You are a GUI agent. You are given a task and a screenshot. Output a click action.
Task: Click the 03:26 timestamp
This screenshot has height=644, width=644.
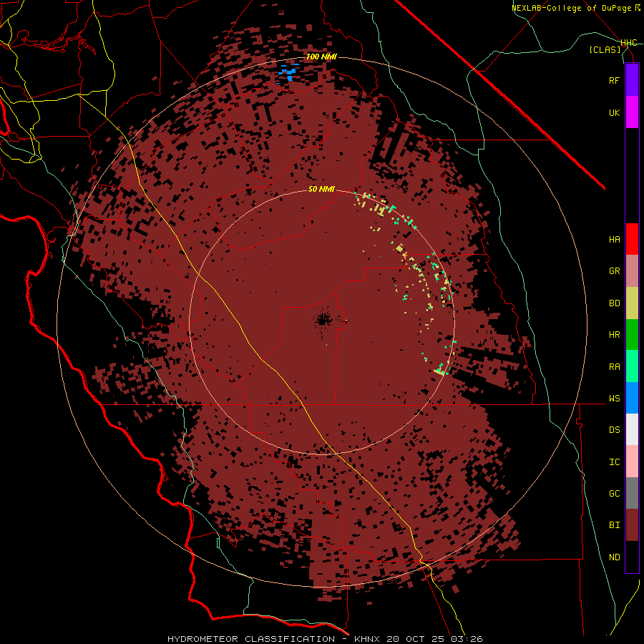[467, 639]
